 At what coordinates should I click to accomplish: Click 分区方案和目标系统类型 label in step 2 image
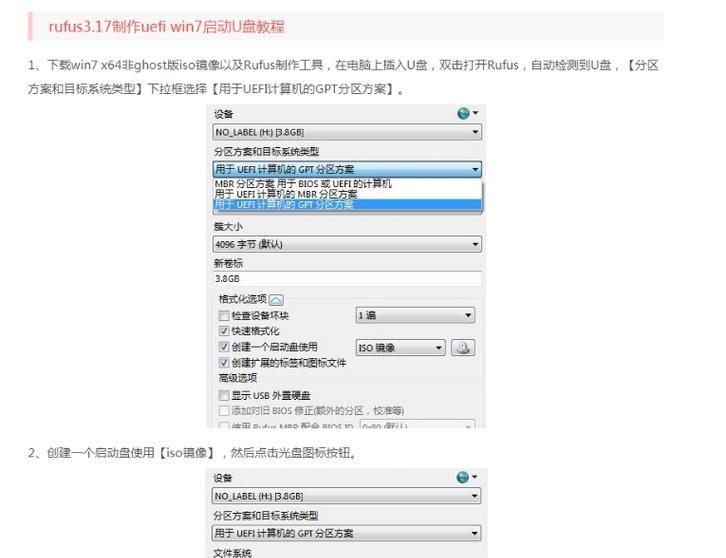(266, 515)
